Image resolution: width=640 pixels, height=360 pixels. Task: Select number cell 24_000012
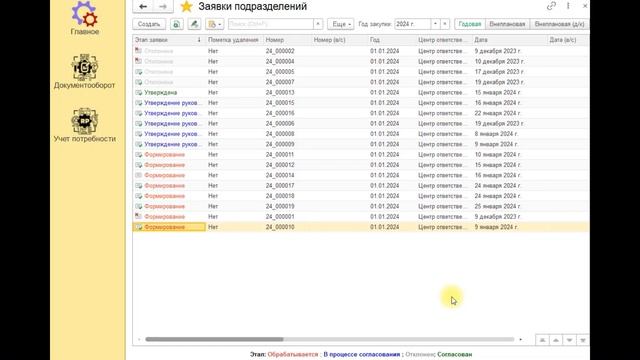[280, 165]
